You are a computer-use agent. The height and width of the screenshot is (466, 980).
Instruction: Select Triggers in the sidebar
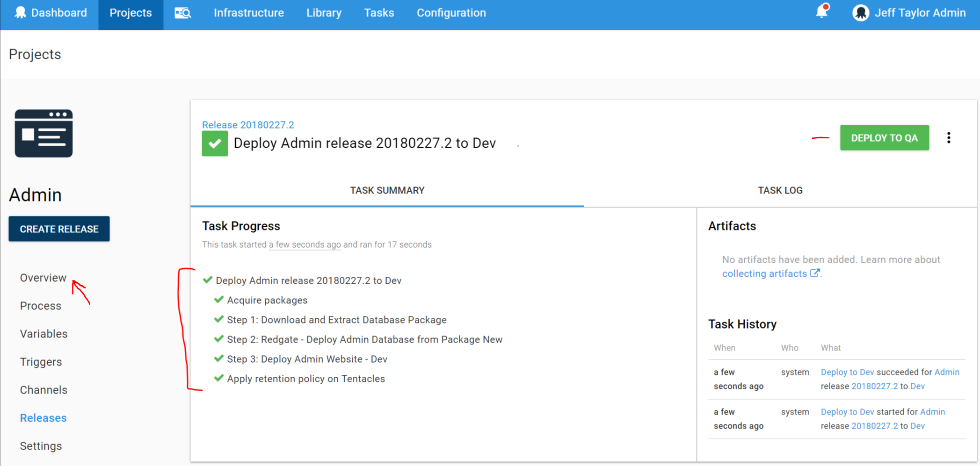pyautogui.click(x=41, y=362)
